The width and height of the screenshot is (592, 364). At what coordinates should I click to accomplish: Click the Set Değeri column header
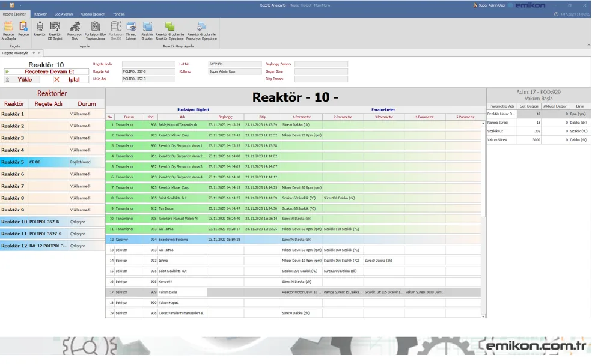(x=529, y=106)
